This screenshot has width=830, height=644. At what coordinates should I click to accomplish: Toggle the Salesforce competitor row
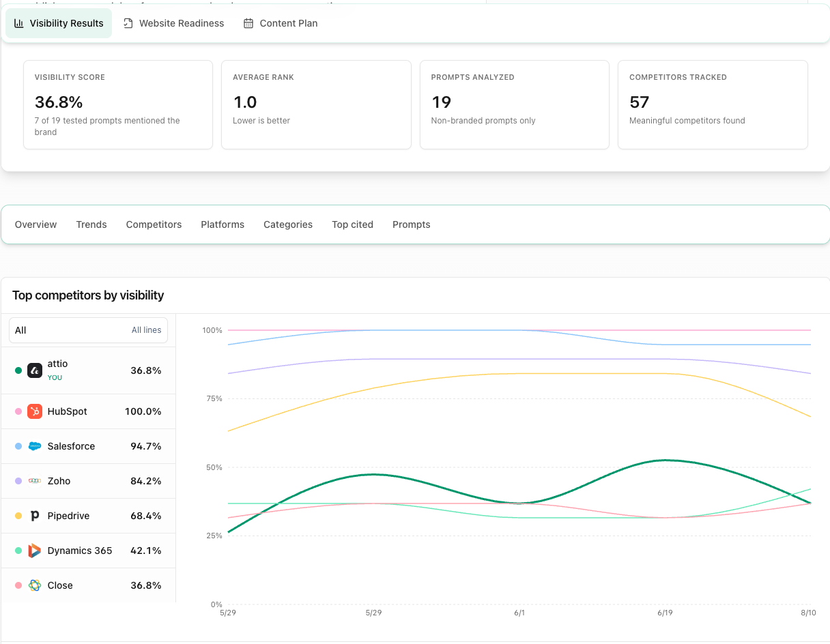click(88, 446)
